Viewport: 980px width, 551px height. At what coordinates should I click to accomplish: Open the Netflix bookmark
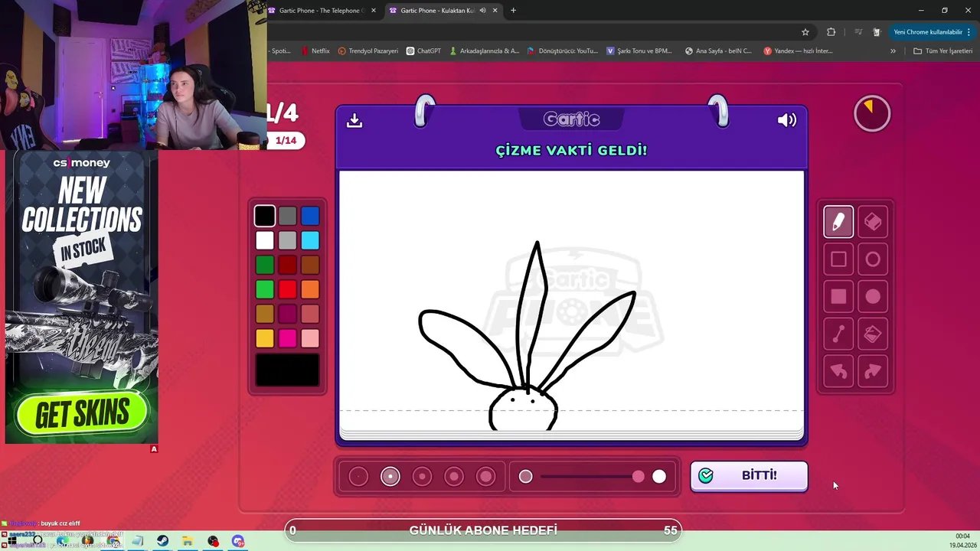315,51
